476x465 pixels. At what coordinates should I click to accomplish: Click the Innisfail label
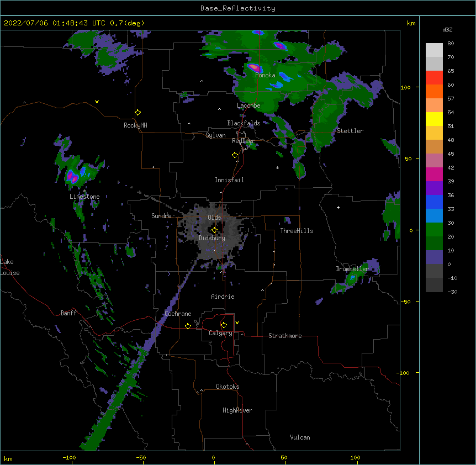(x=229, y=180)
